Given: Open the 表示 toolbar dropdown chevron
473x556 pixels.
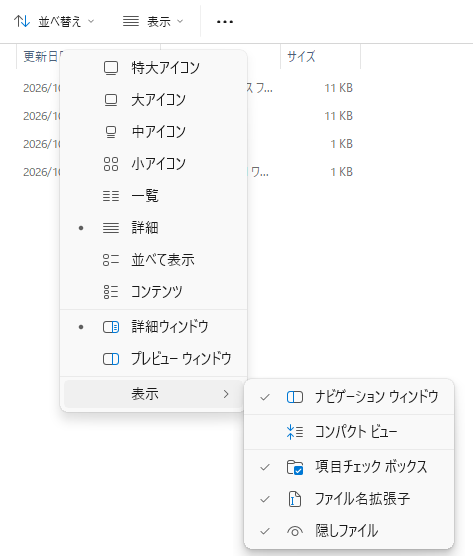Looking at the screenshot, I should pyautogui.click(x=180, y=22).
